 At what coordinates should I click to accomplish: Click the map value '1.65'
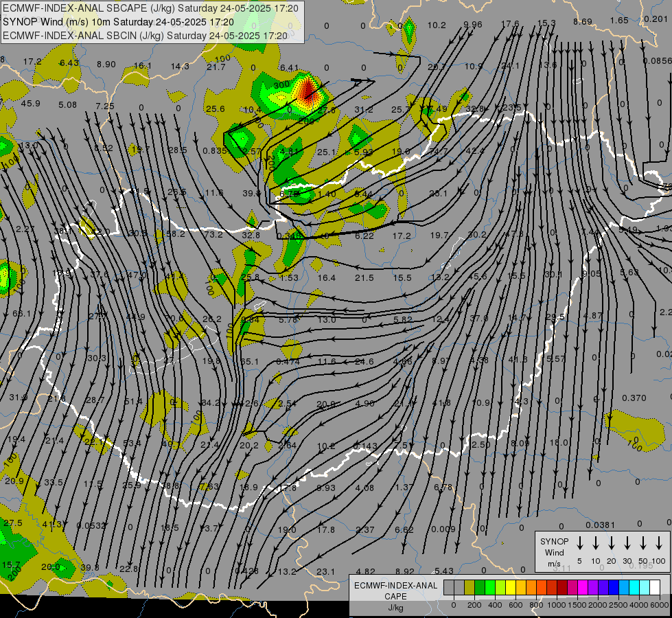pyautogui.click(x=619, y=21)
